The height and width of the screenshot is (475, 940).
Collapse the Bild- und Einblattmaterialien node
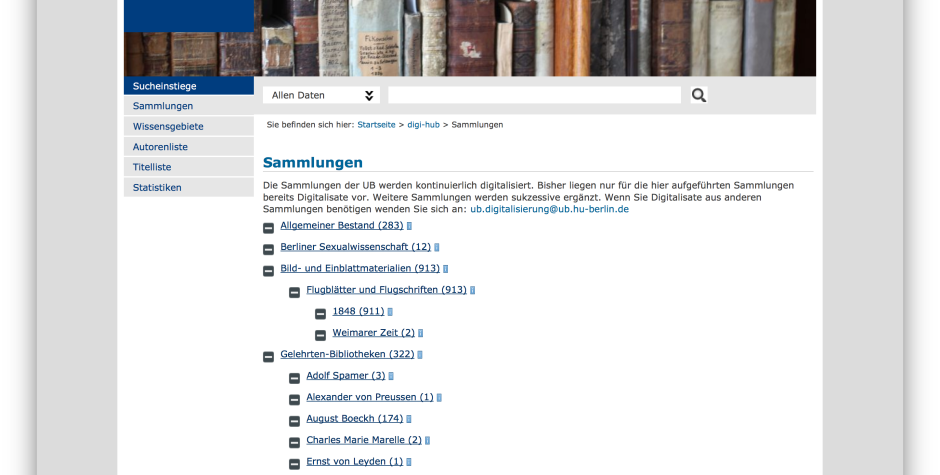click(269, 271)
